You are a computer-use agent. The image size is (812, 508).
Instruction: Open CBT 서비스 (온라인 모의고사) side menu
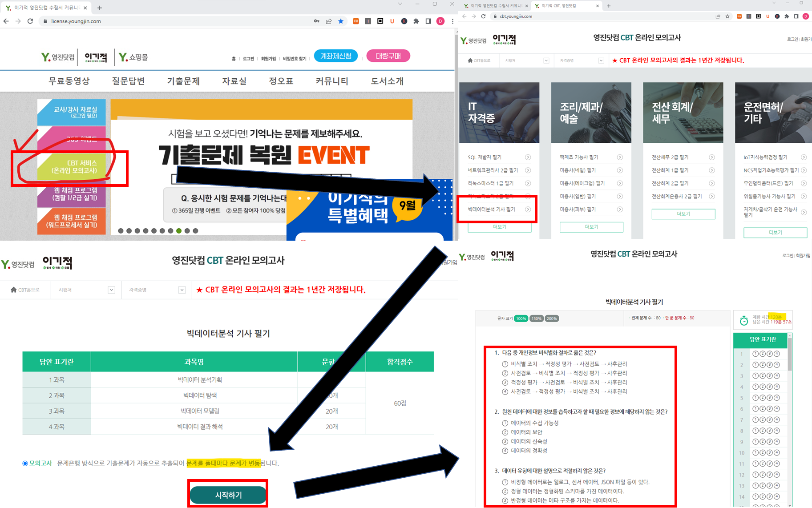tap(72, 167)
